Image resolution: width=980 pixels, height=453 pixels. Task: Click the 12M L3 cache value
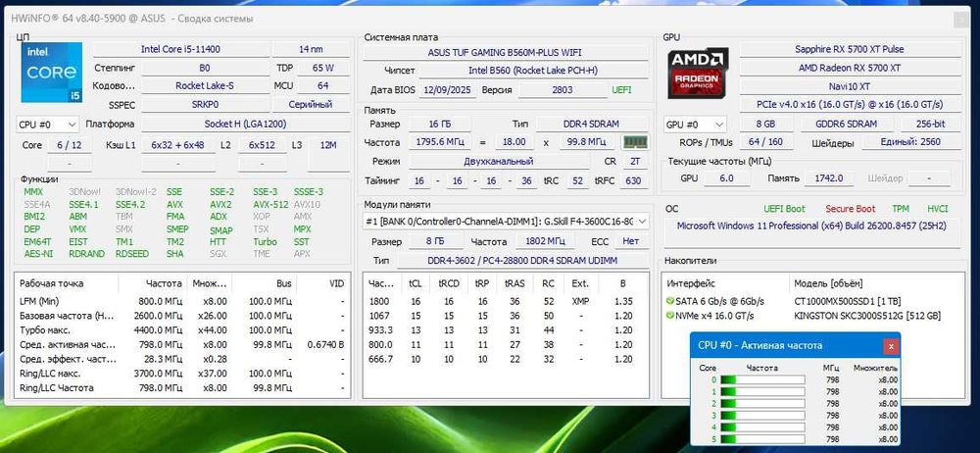point(328,144)
